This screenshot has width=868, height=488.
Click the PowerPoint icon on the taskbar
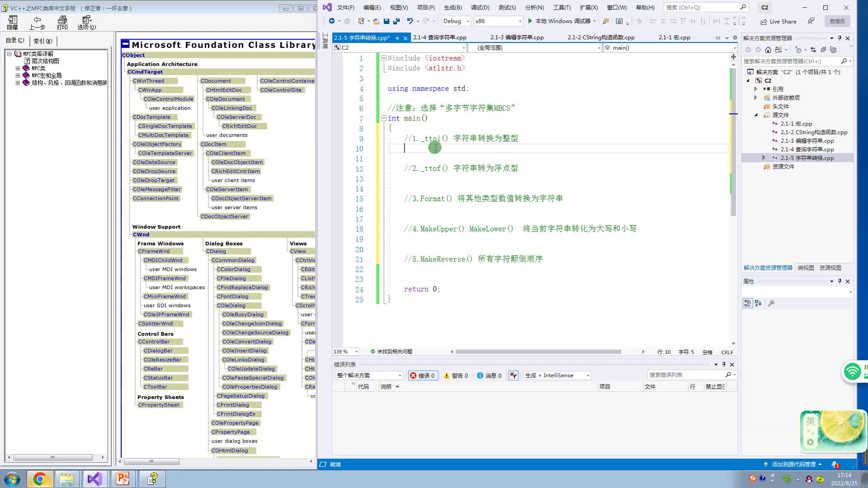pyautogui.click(x=123, y=479)
